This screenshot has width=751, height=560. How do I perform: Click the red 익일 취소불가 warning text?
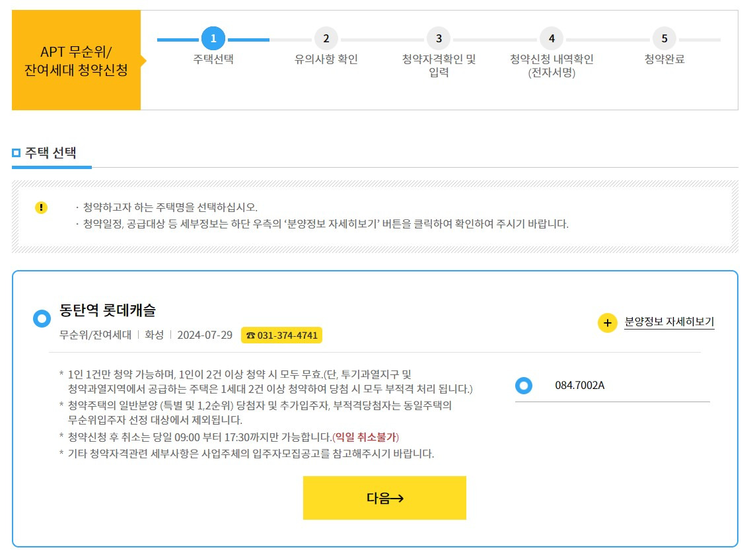point(365,437)
